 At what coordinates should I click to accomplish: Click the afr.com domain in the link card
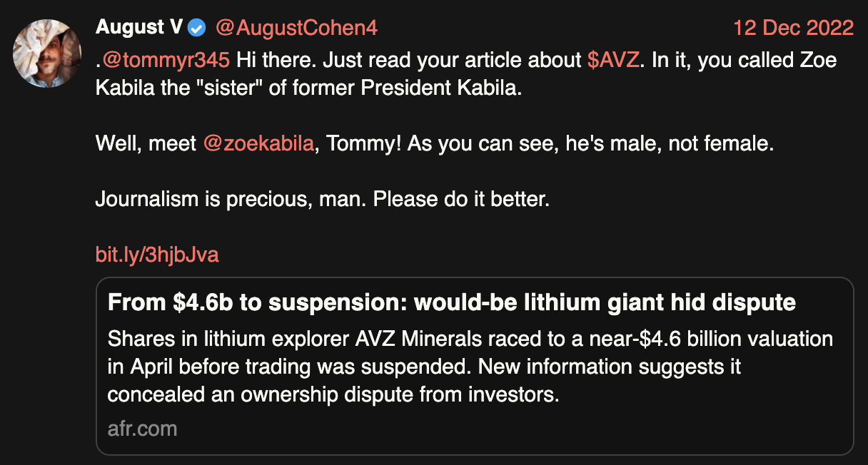[142, 429]
